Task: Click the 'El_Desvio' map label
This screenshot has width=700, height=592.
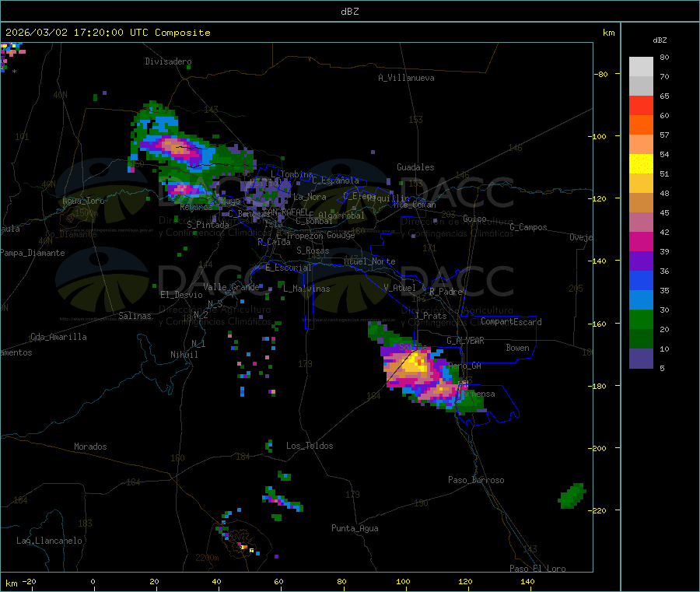Action: [x=181, y=295]
